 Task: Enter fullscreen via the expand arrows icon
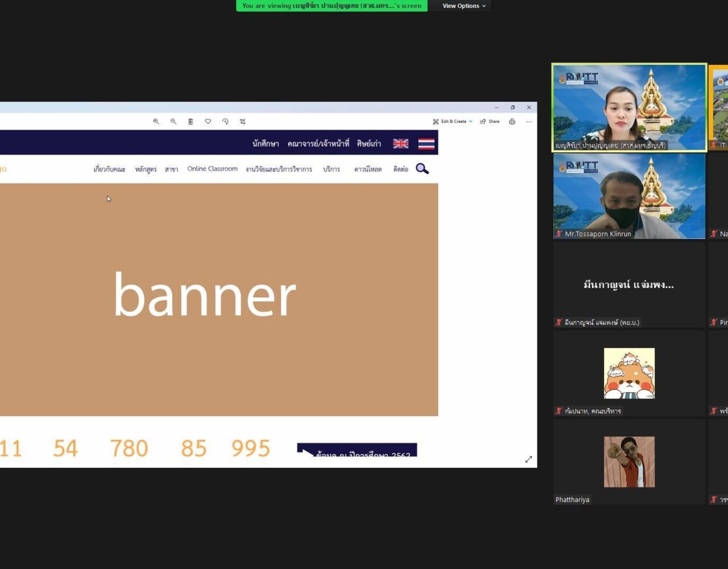[528, 459]
